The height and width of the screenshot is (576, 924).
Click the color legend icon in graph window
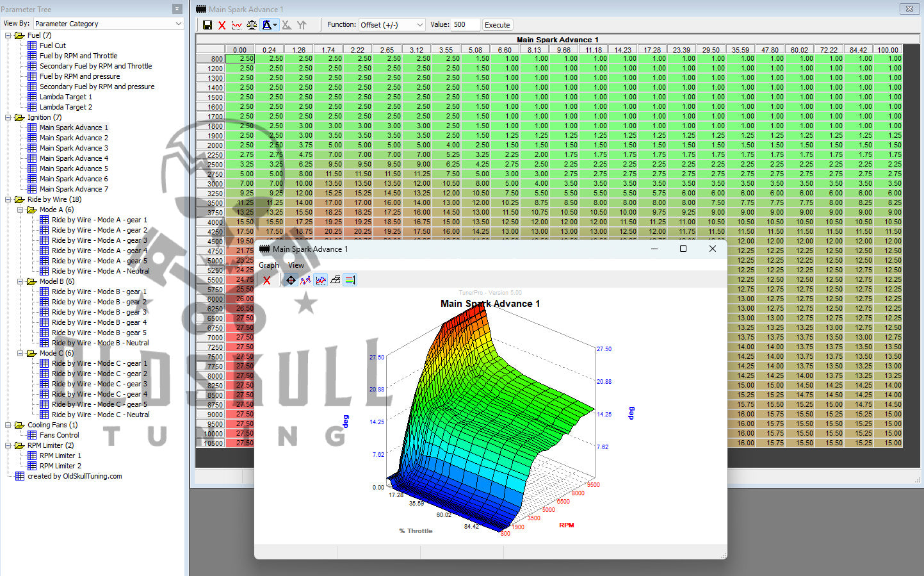pyautogui.click(x=350, y=279)
